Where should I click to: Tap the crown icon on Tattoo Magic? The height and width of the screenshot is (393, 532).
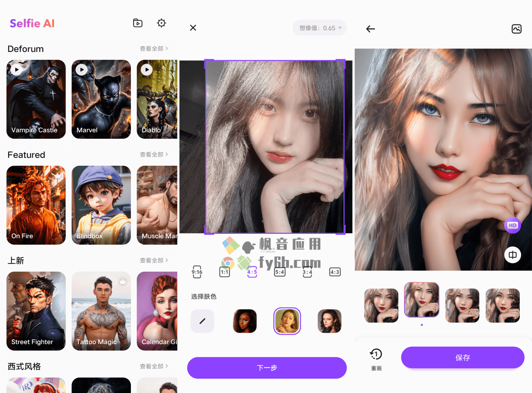(123, 281)
